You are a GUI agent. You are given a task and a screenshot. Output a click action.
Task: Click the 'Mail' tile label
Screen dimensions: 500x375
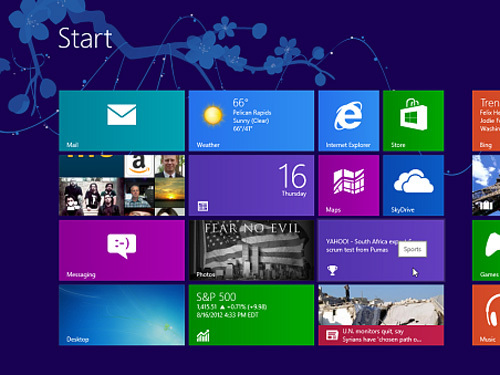click(72, 145)
